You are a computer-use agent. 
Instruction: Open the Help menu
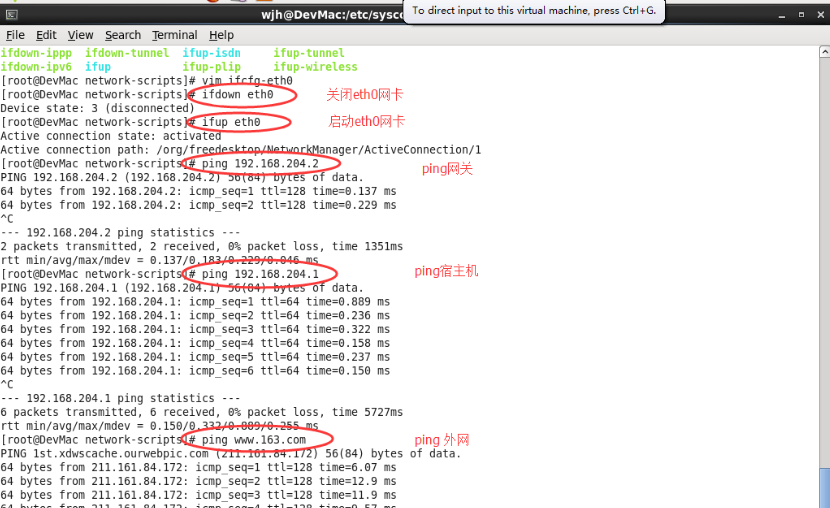[221, 35]
